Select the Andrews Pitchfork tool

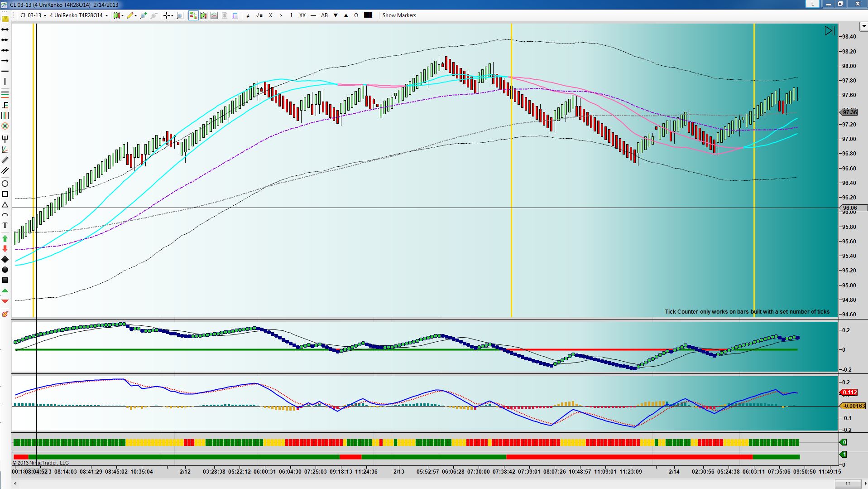click(5, 139)
